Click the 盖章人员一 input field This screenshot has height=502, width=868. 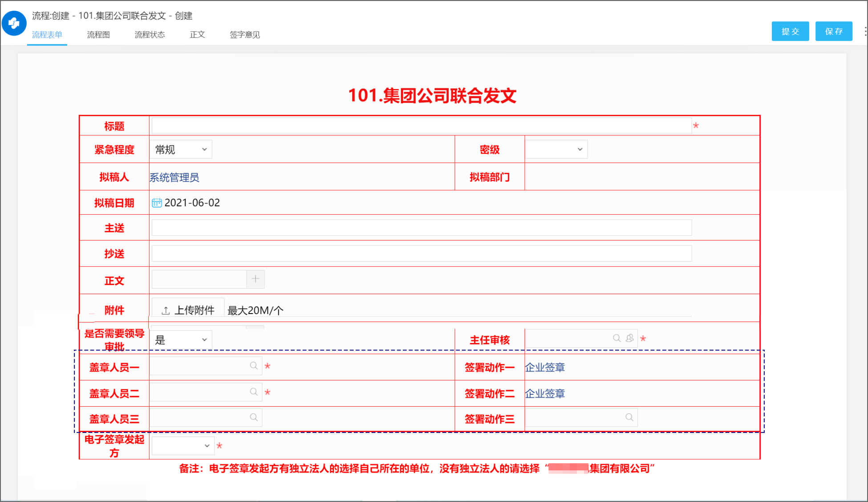tap(206, 366)
